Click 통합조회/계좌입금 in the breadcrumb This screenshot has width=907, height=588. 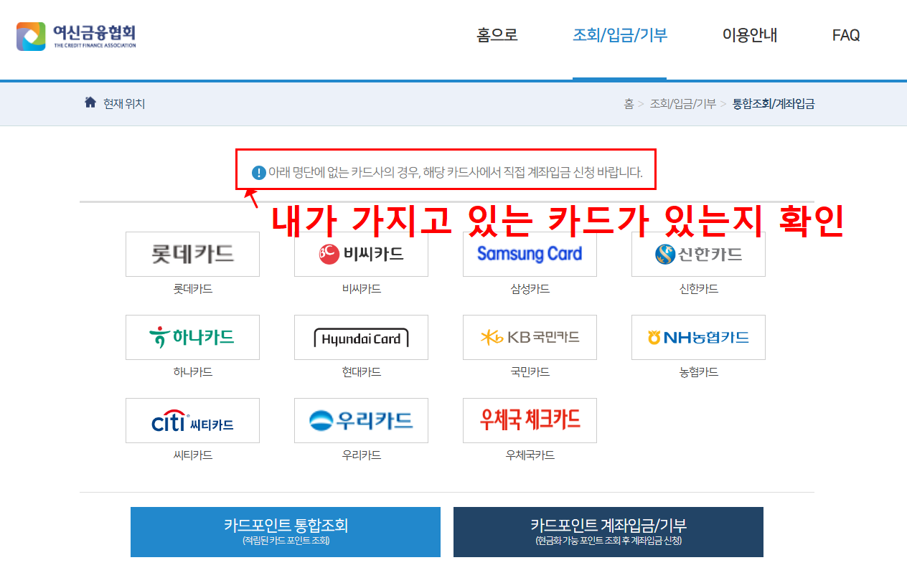click(x=774, y=104)
